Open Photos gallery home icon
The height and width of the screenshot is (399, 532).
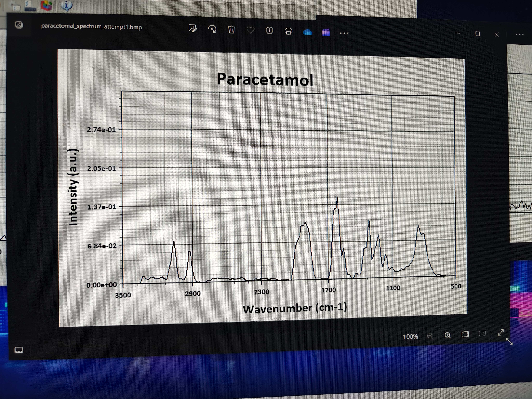(x=19, y=25)
